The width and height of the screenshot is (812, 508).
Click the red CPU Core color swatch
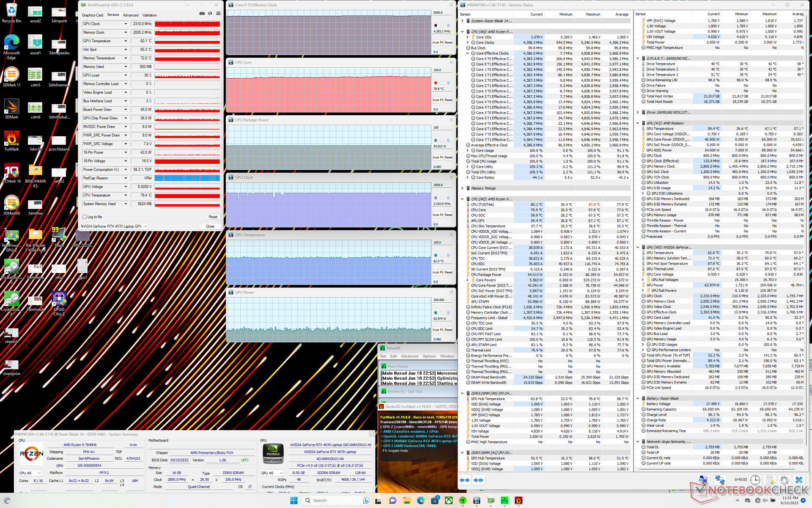[436, 83]
